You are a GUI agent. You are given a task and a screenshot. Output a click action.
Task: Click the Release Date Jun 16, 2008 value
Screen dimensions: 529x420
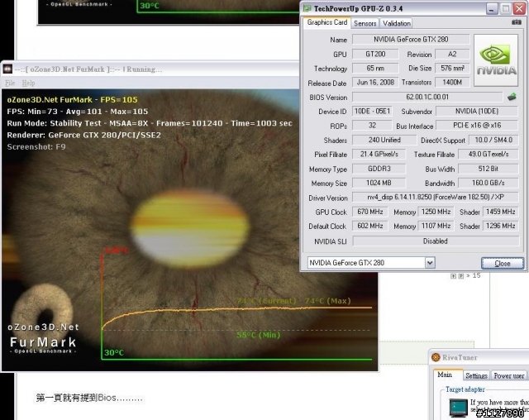375,83
